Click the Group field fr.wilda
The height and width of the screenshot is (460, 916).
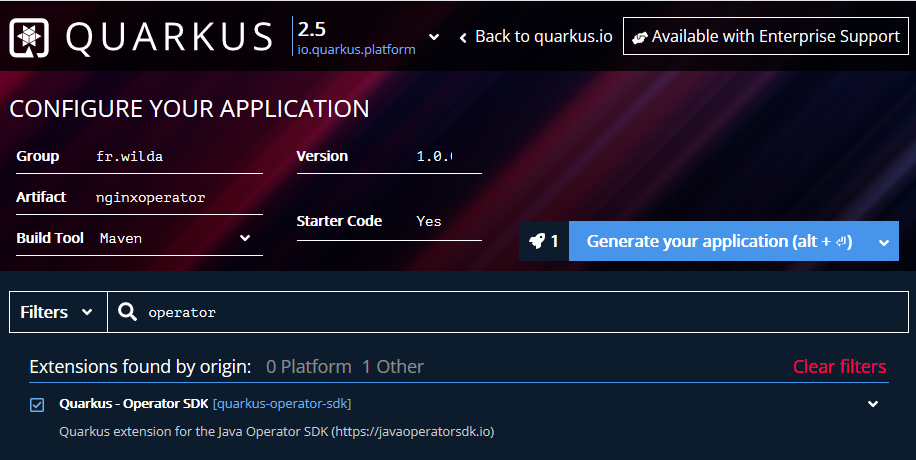click(x=178, y=156)
